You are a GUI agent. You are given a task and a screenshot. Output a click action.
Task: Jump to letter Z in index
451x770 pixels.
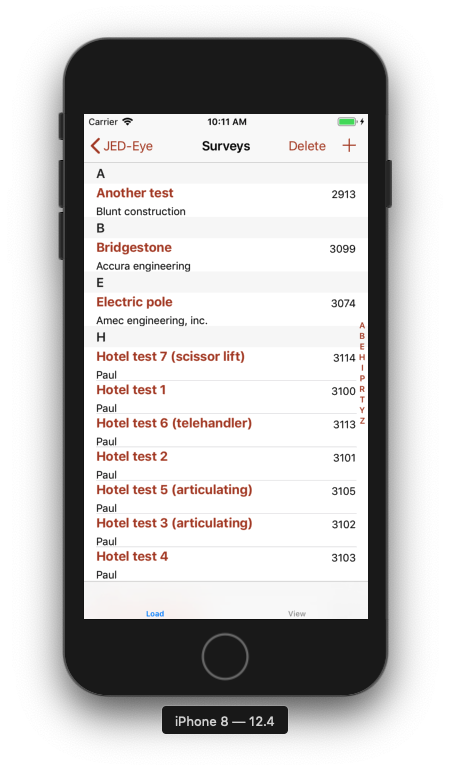tap(362, 421)
